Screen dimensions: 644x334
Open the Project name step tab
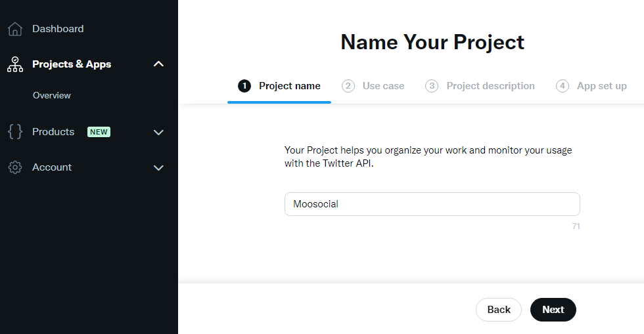(x=279, y=86)
